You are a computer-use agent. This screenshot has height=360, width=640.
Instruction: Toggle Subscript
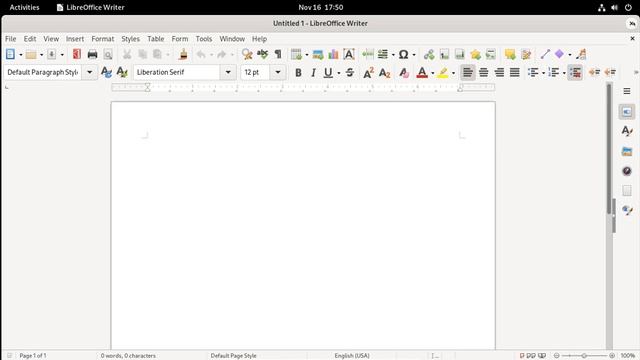(x=384, y=73)
